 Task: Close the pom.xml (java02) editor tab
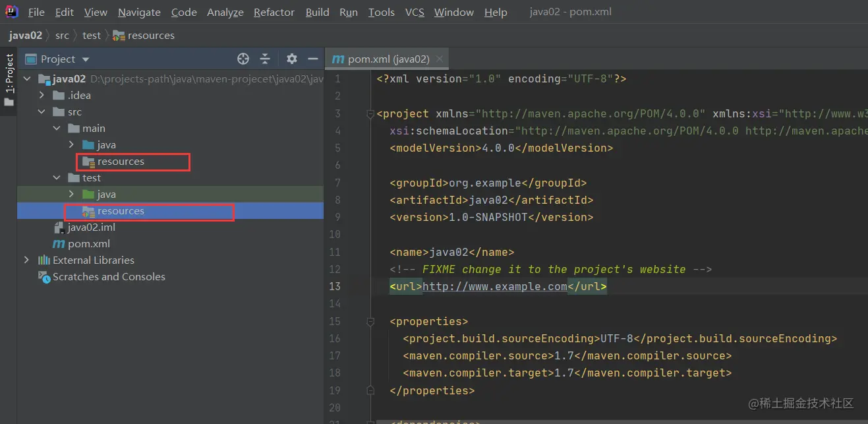440,59
